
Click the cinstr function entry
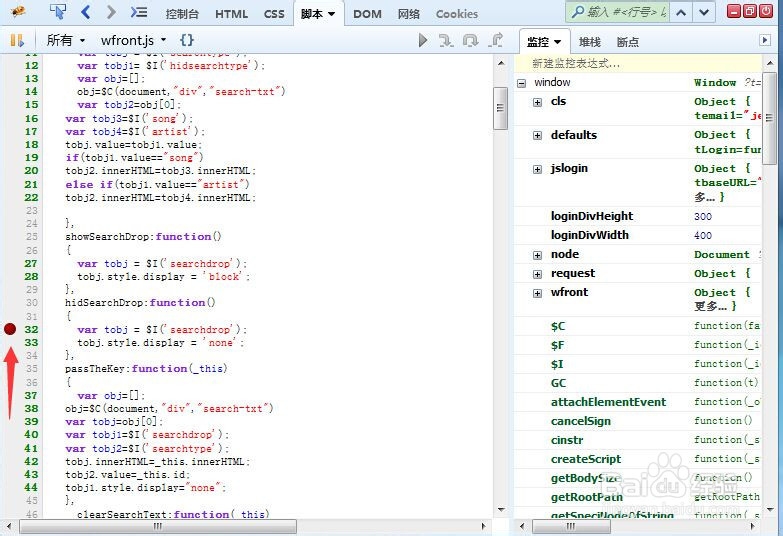567,440
